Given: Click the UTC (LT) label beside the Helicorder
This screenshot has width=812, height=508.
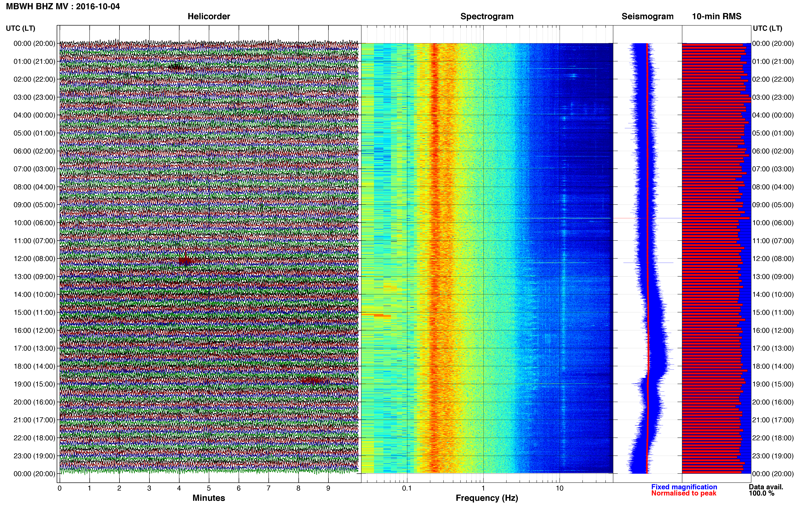Looking at the screenshot, I should (x=21, y=28).
